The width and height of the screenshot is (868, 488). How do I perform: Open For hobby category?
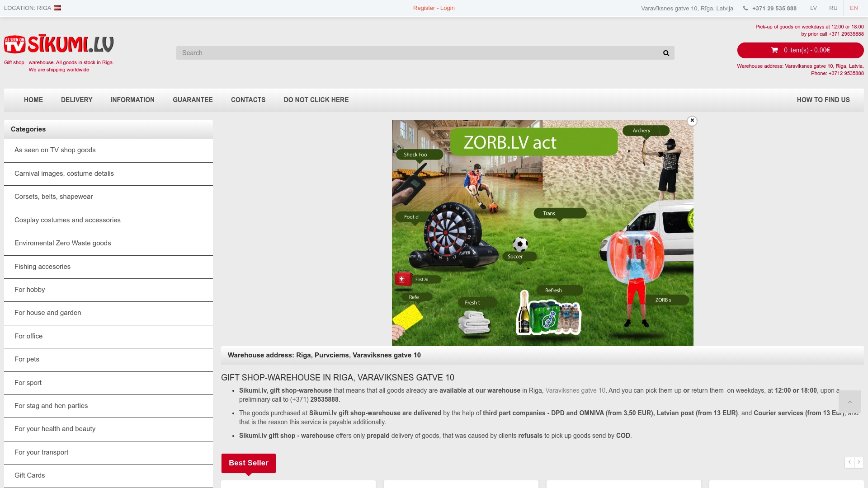pyautogui.click(x=108, y=290)
